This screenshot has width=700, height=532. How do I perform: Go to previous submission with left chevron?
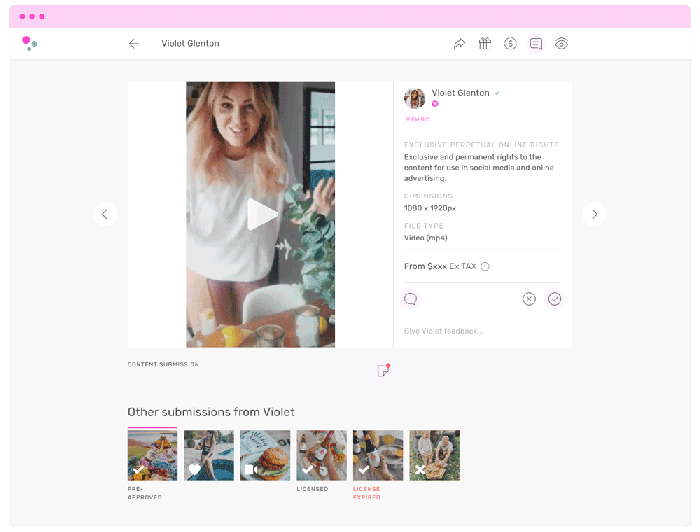pyautogui.click(x=105, y=214)
